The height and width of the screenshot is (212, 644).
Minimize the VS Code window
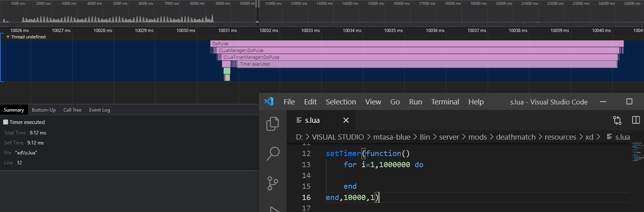603,102
